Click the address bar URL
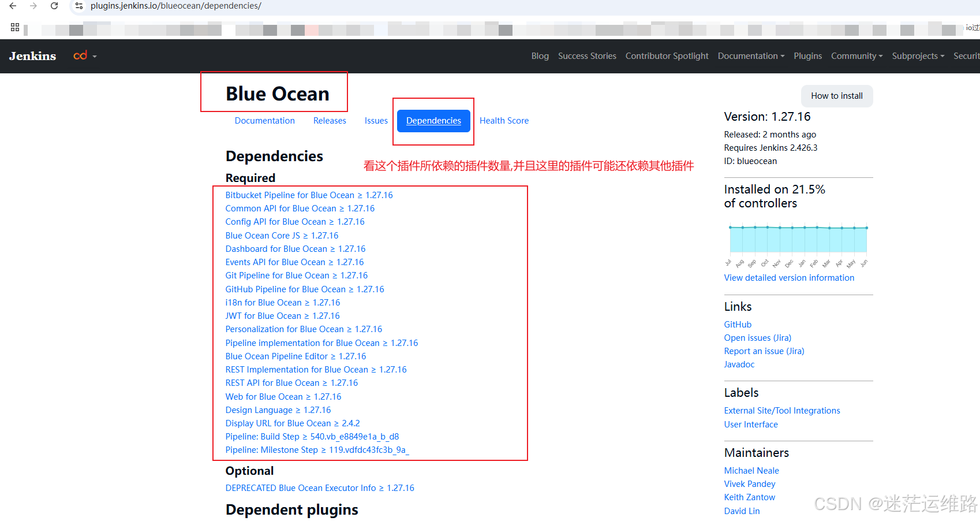Image resolution: width=980 pixels, height=521 pixels. [175, 6]
